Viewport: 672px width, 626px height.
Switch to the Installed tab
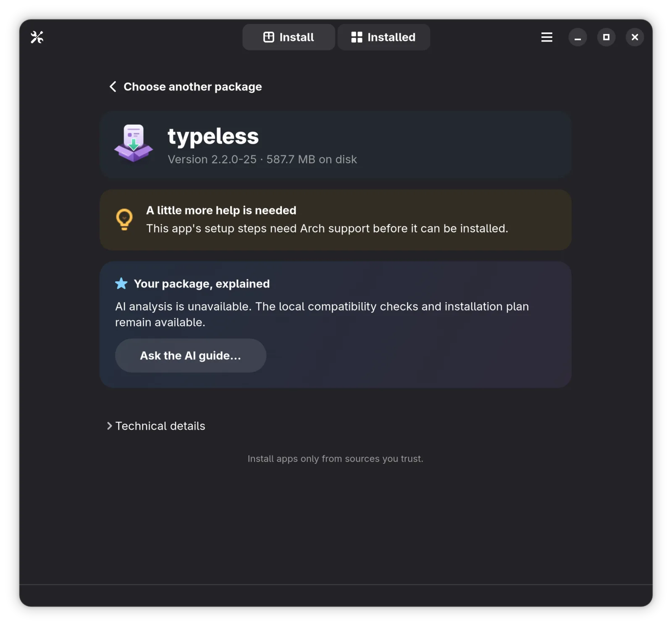[x=383, y=37]
